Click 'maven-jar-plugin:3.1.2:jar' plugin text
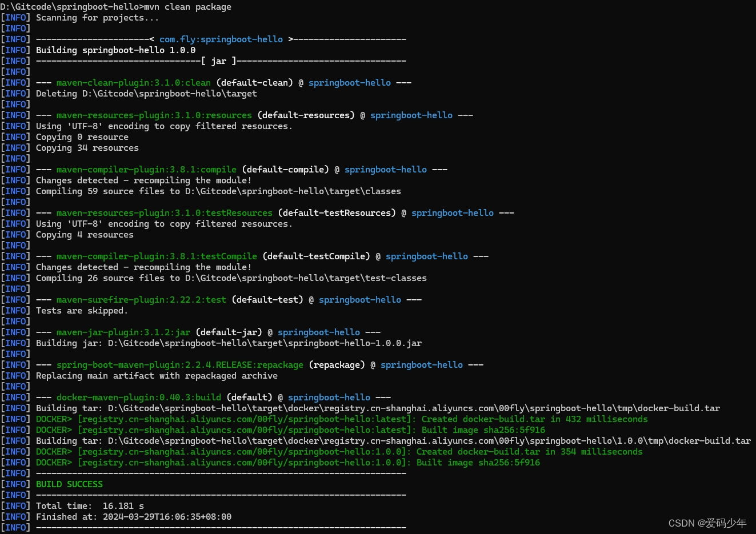Screen dimensions: 756x534 coord(123,332)
